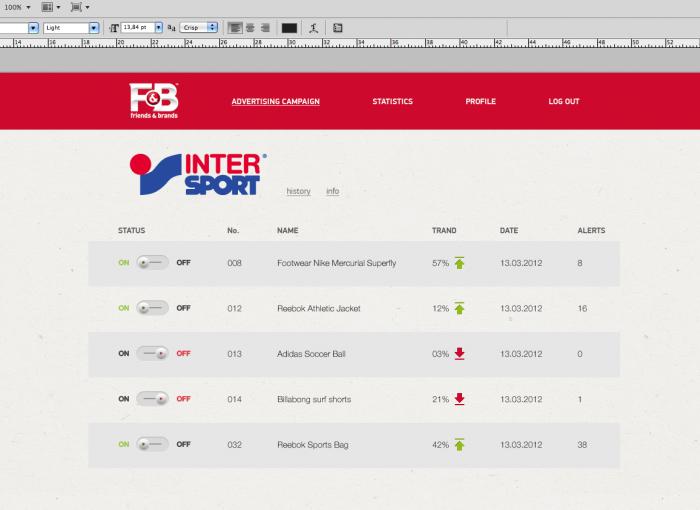Image resolution: width=700 pixels, height=510 pixels.
Task: Click the screen mode icon
Action: click(x=76, y=7)
